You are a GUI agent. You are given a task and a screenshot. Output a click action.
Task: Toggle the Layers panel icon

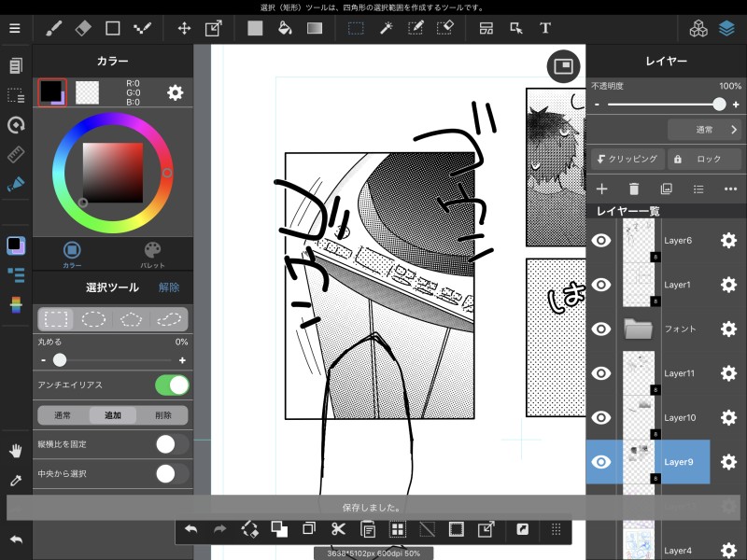(726, 29)
